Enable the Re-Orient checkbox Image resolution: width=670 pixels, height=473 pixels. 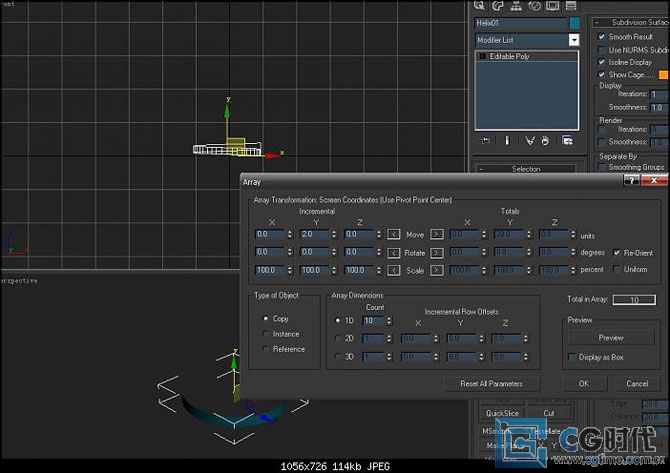click(617, 253)
